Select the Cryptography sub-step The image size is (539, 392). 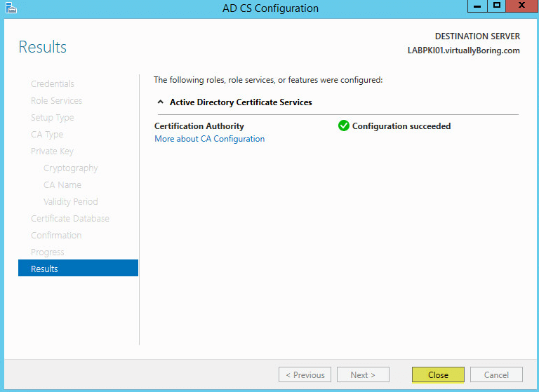click(70, 168)
